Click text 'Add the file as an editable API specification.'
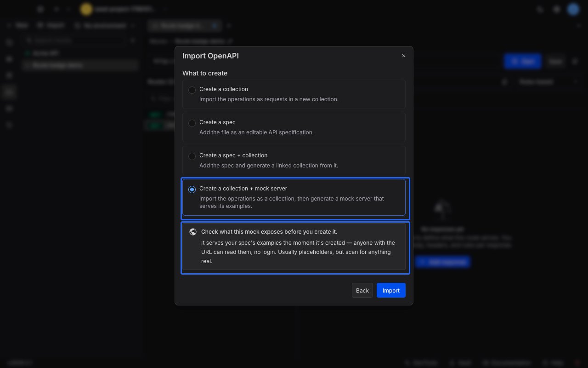This screenshot has width=588, height=368. [256, 132]
